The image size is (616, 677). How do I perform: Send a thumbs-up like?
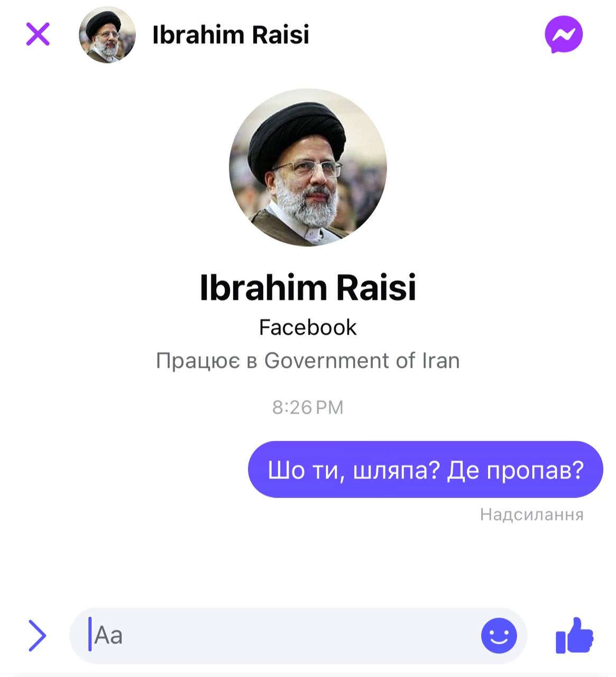click(574, 635)
